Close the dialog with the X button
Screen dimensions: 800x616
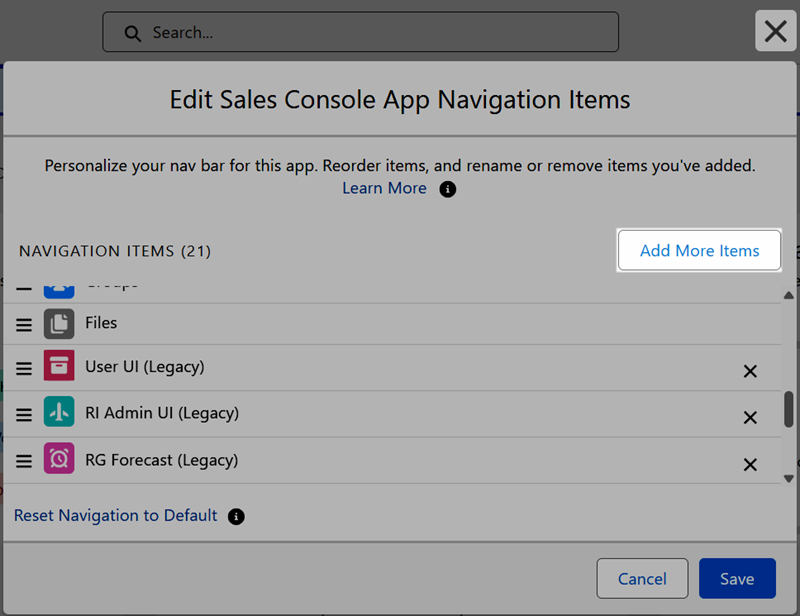coord(776,31)
